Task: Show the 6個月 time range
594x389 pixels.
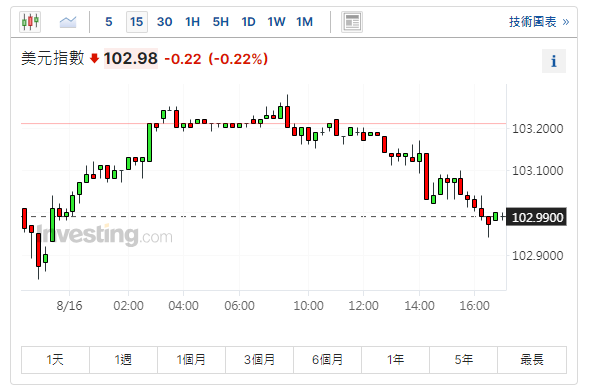Action: pos(327,359)
